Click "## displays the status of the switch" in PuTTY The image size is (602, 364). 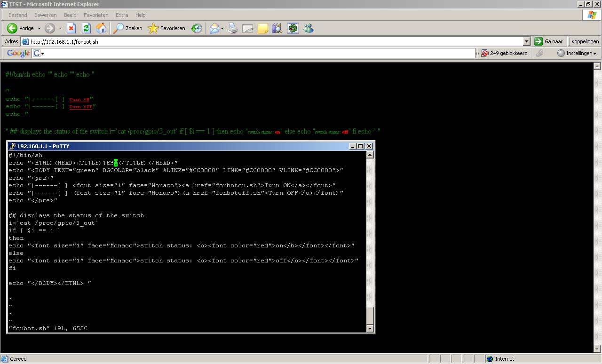tap(76, 215)
